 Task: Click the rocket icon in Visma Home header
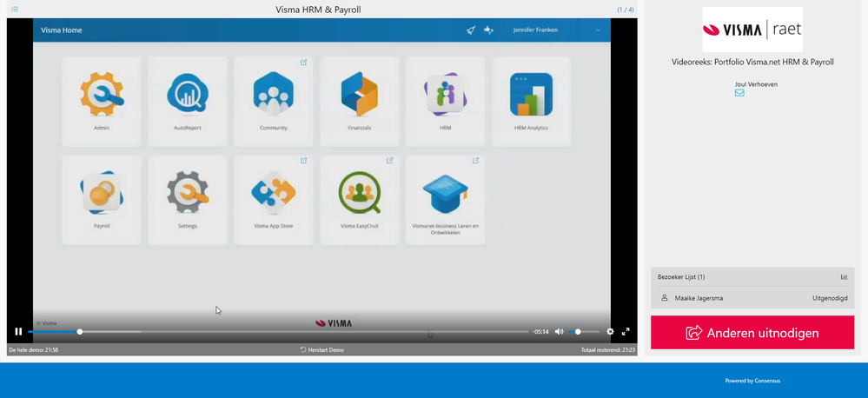point(471,30)
